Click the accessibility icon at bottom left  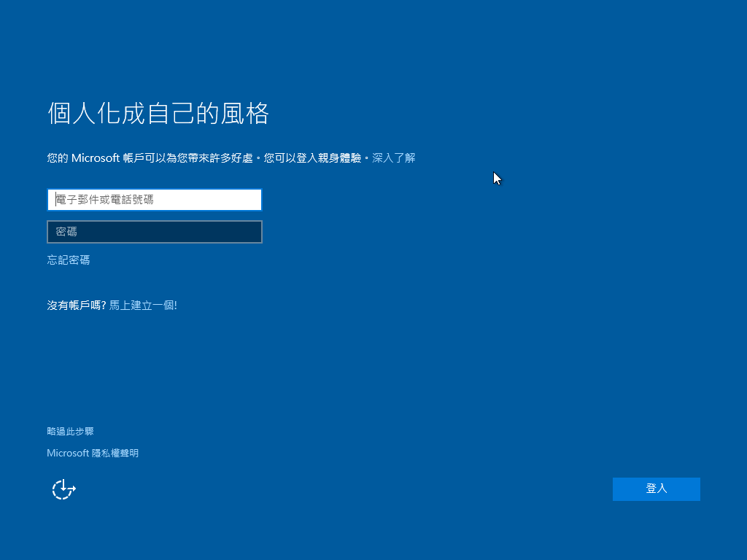click(63, 489)
